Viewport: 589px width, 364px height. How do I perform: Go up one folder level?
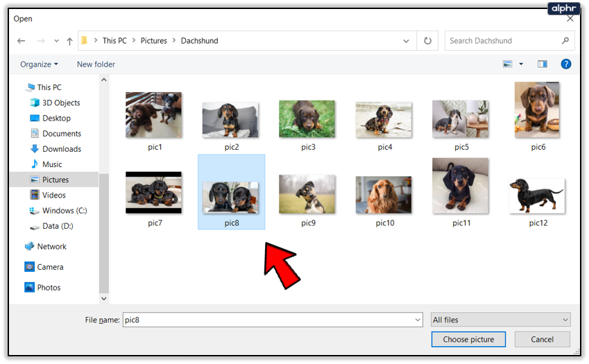69,41
